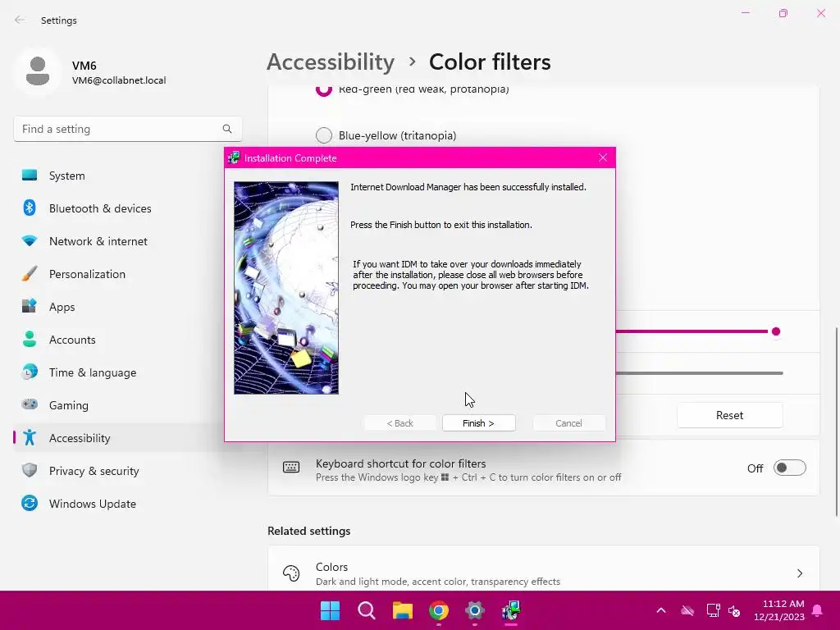
Task: Toggle the keyboard shortcut for color filters switch
Action: tap(790, 468)
